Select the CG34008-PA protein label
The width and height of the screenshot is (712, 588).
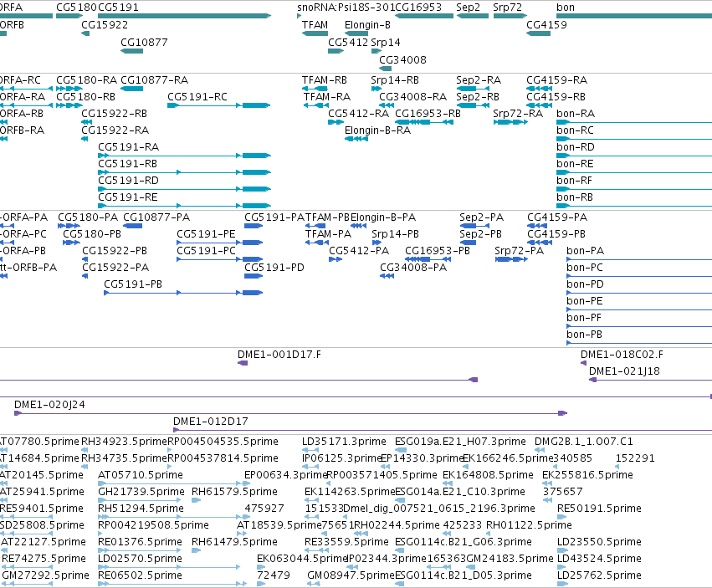(413, 268)
